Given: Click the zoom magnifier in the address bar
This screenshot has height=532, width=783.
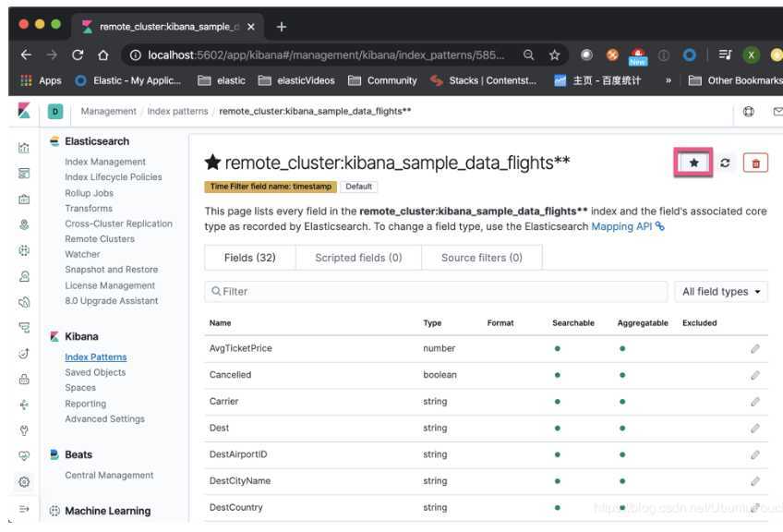Looking at the screenshot, I should tap(529, 54).
